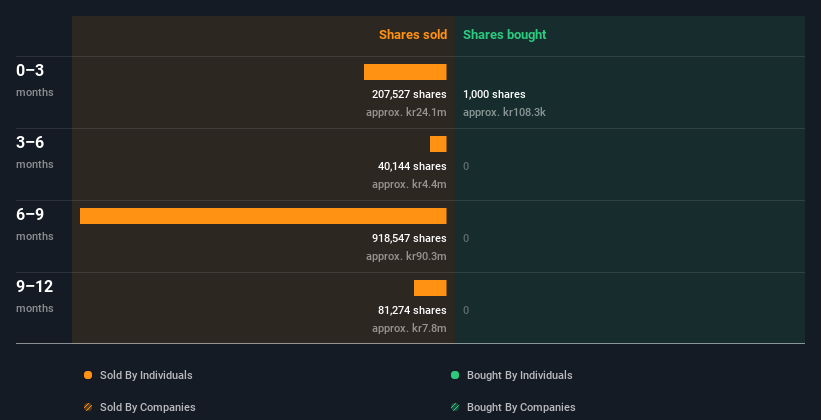
Task: Select the approx. kr90.3m value
Action: [x=406, y=256]
